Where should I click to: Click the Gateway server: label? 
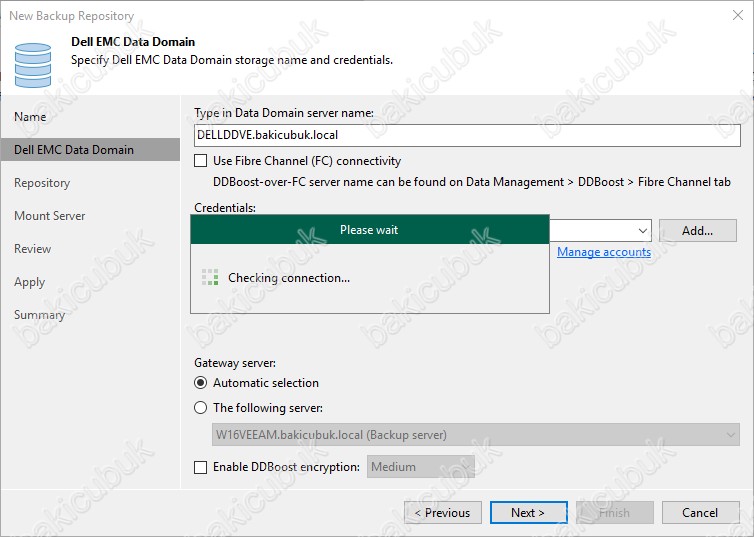tap(235, 363)
